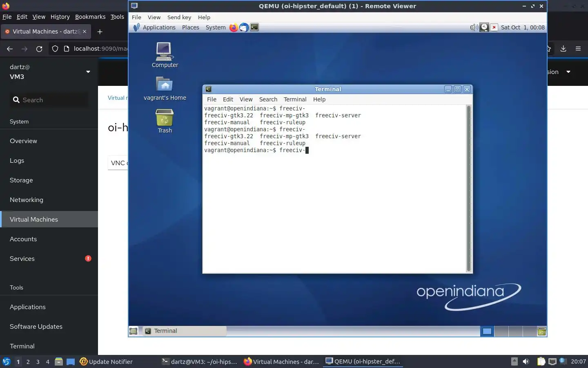Open guest Places menu

(191, 27)
